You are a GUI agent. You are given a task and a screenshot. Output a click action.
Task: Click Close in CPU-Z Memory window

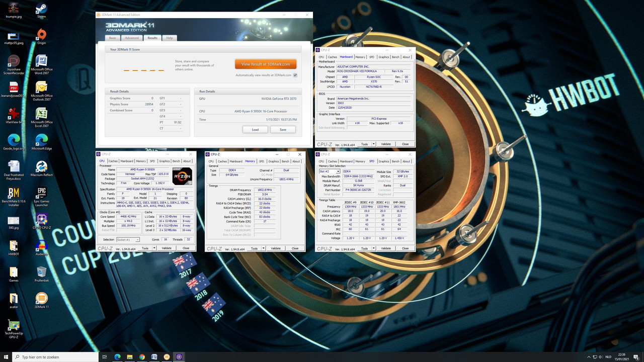pos(295,248)
